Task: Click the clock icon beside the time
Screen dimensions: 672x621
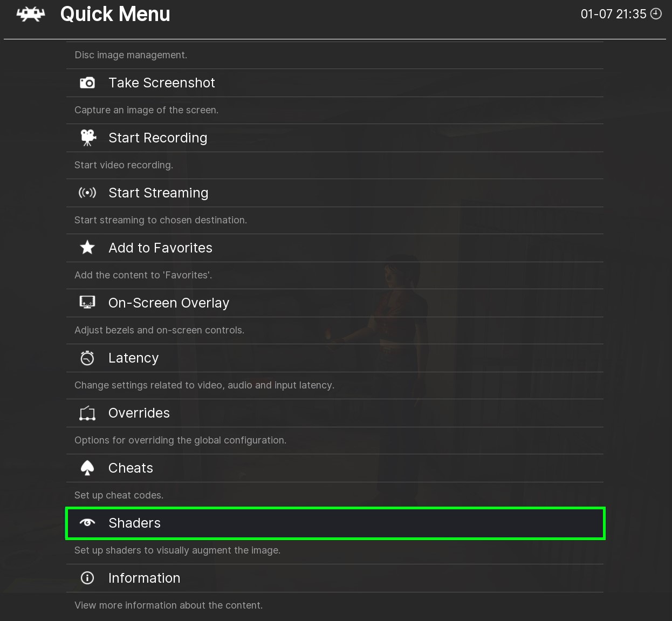Action: 656,14
